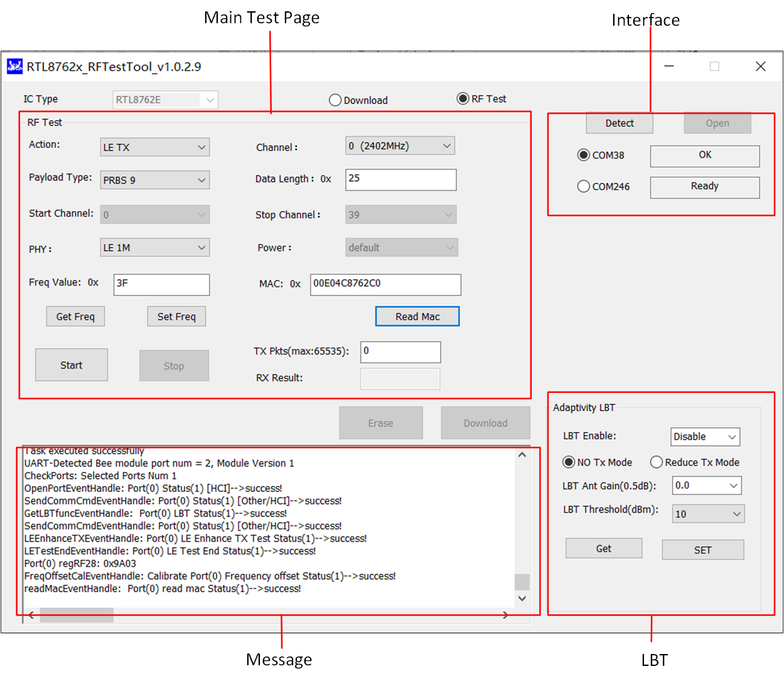Open the Channel 0 (2402MHz) dropdown
Image resolution: width=784 pixels, height=681 pixels.
400,146
